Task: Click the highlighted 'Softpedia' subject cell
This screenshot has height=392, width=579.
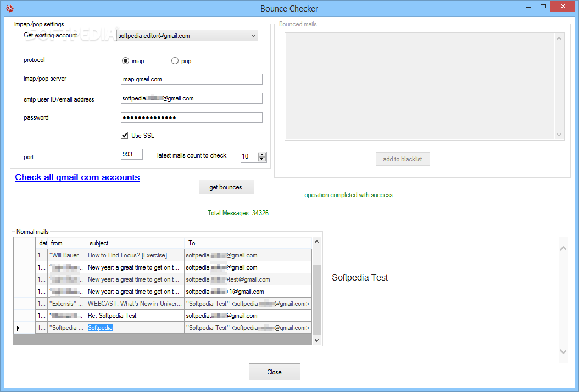Action: (x=135, y=328)
